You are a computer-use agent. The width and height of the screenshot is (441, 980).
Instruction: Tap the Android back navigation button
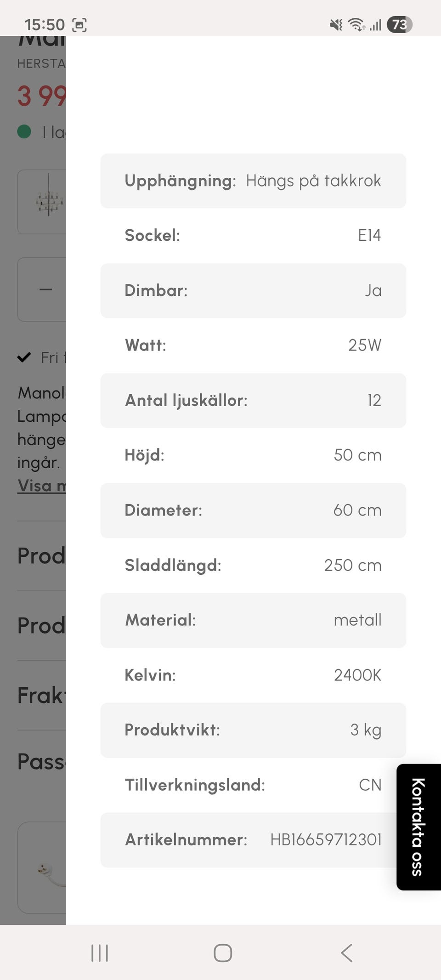click(x=347, y=953)
